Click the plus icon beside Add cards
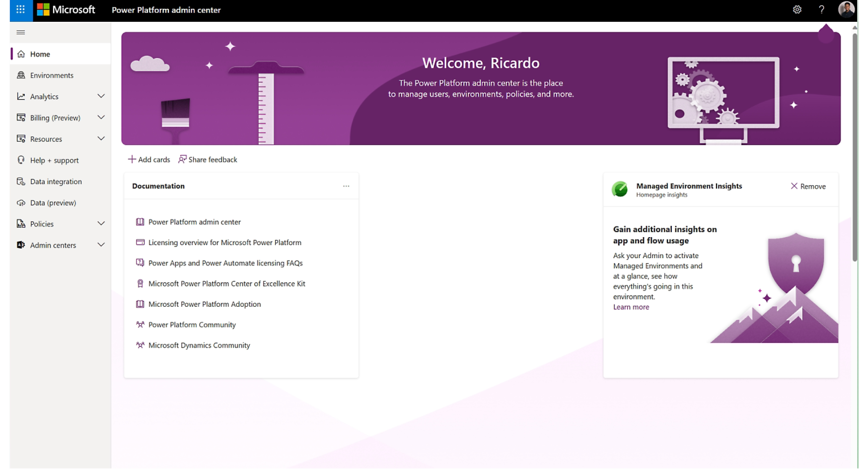This screenshot has height=469, width=868. point(132,159)
